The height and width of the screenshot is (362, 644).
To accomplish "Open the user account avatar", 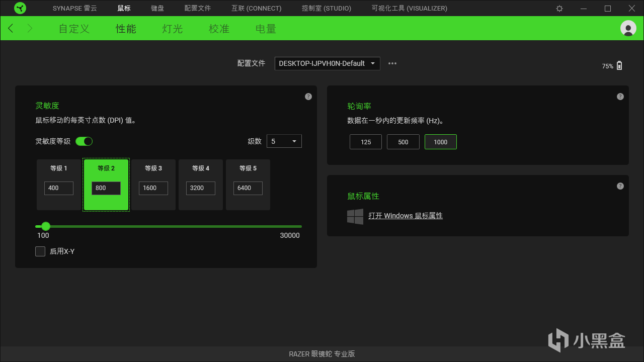I will pyautogui.click(x=628, y=28).
